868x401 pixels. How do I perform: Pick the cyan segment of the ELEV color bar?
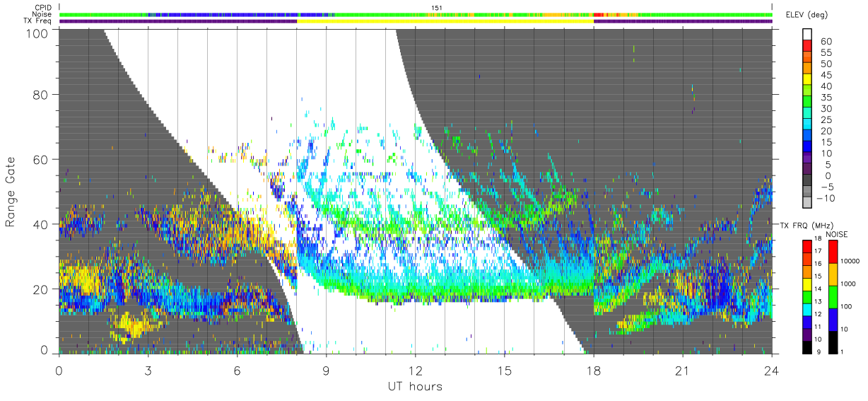tap(807, 124)
